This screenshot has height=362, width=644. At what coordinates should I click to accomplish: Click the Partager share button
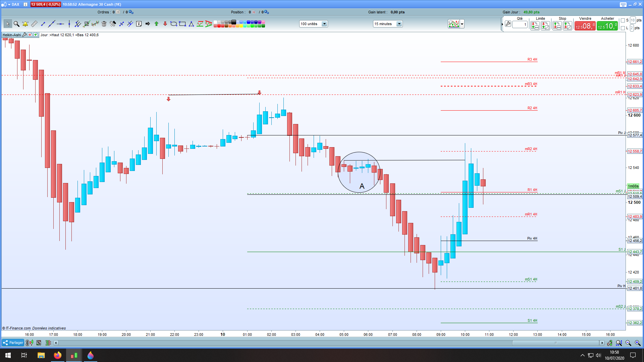[13, 343]
